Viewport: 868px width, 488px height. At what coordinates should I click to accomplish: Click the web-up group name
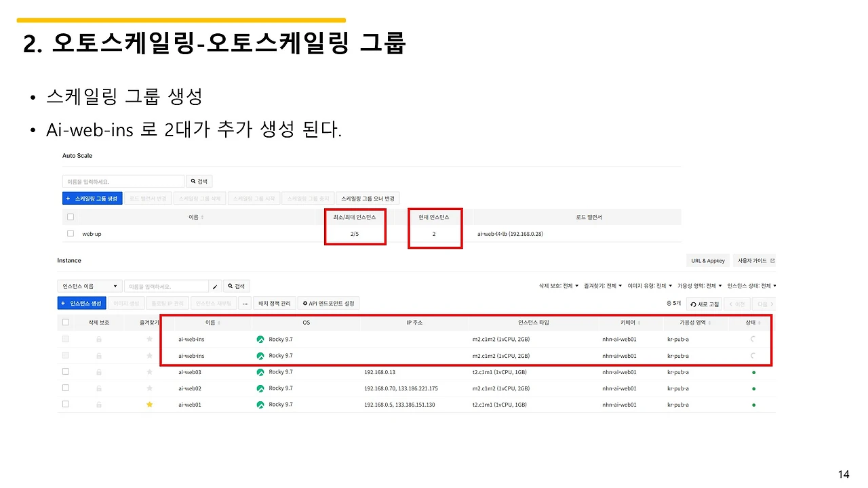pos(92,234)
